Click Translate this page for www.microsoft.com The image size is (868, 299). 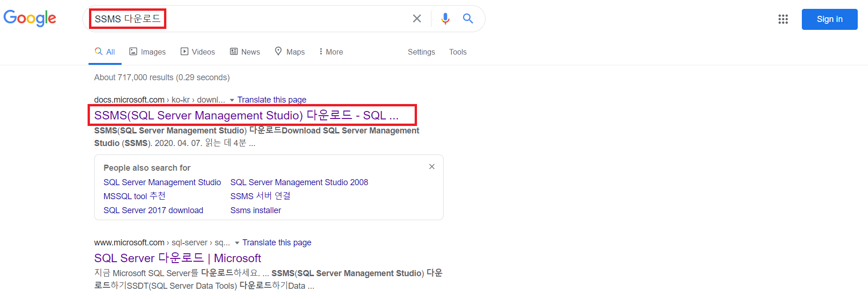point(277,243)
